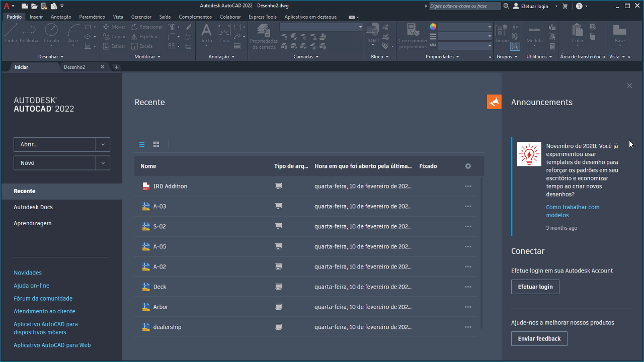644x362 pixels.
Task: Open the dealership drawing file
Action: click(167, 327)
